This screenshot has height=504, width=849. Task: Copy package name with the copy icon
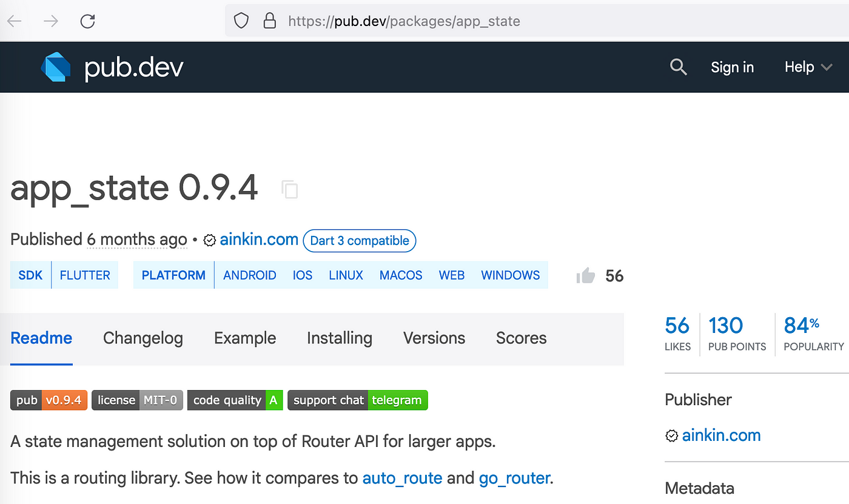point(290,189)
